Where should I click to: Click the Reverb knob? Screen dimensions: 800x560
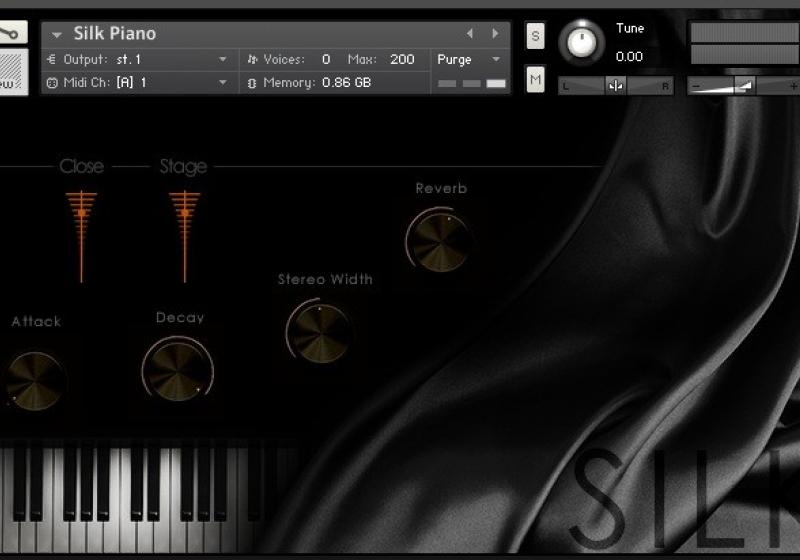click(440, 242)
